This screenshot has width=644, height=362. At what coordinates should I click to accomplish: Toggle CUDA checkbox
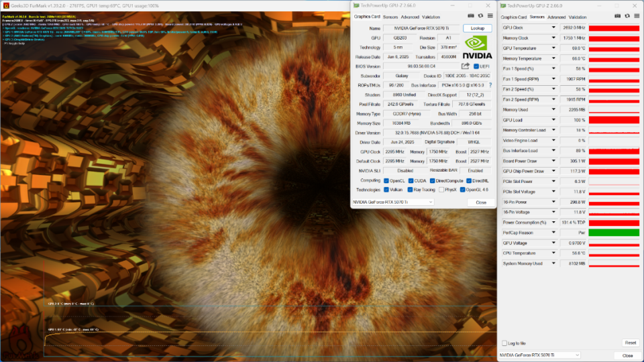(411, 180)
